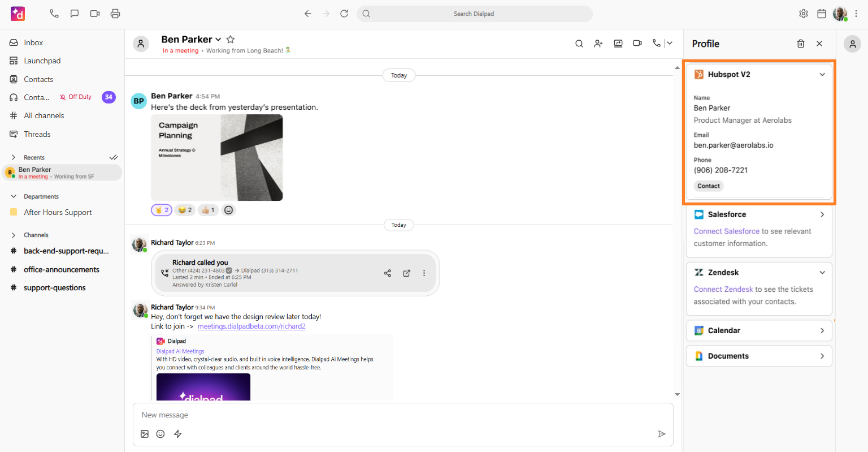This screenshot has width=868, height=452.
Task: Collapse the Departments list
Action: [14, 196]
